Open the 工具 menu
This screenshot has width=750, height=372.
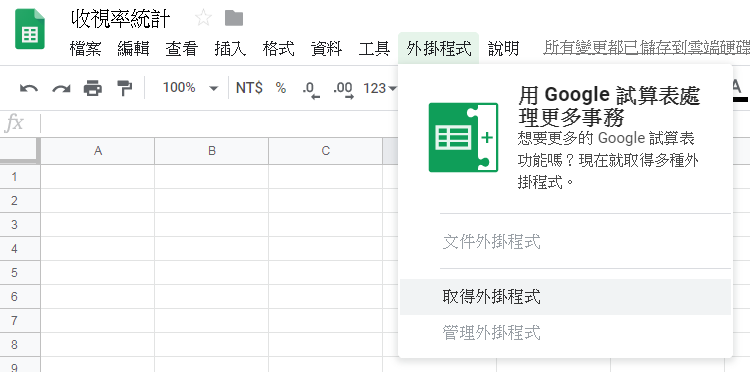click(x=375, y=48)
